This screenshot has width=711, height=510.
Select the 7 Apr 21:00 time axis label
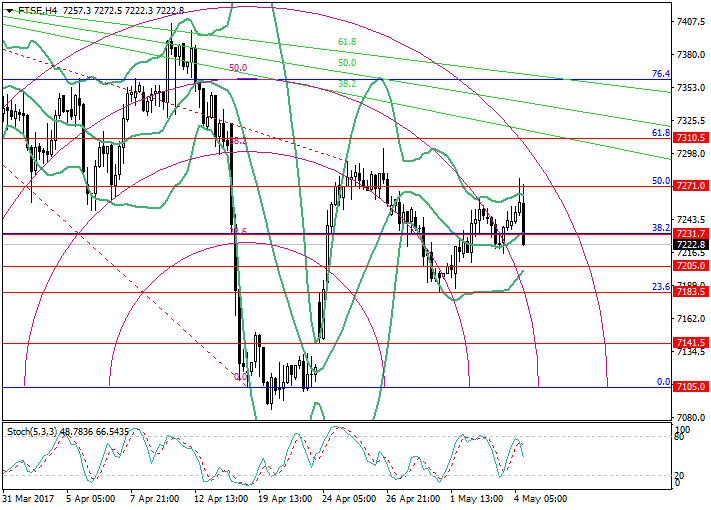[155, 499]
